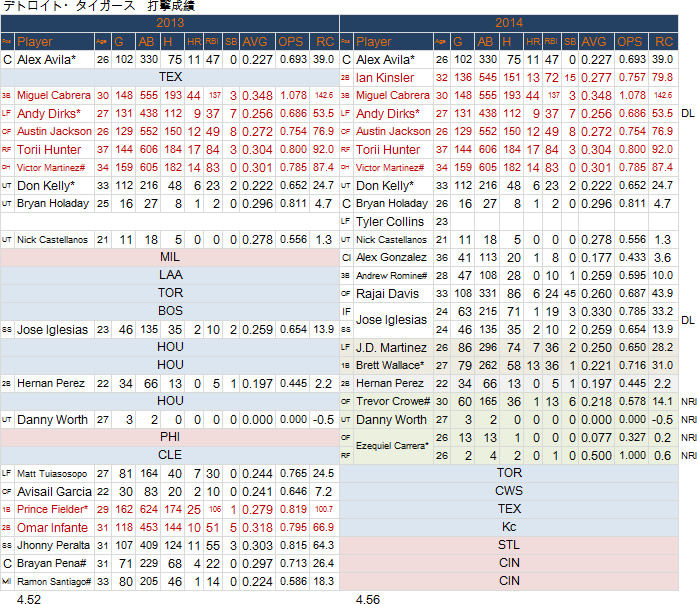Image resolution: width=697 pixels, height=604 pixels.
Task: Click Prince Fielder* name cell
Action: click(x=54, y=509)
